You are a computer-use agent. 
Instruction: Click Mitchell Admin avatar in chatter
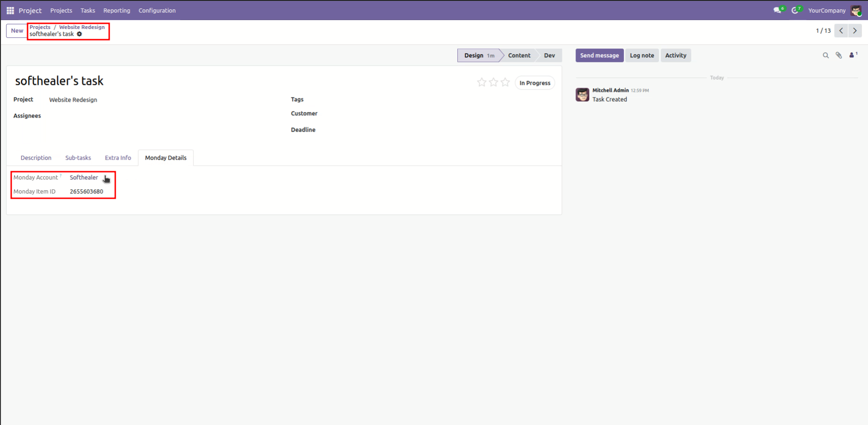click(582, 95)
